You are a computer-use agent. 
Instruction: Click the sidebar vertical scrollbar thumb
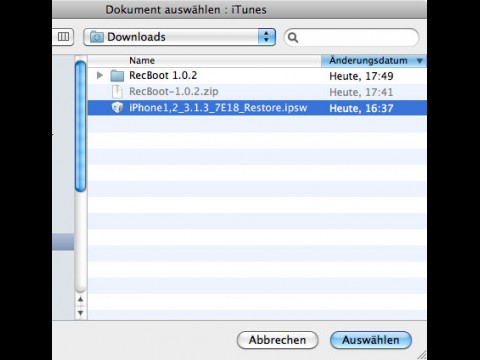click(80, 126)
